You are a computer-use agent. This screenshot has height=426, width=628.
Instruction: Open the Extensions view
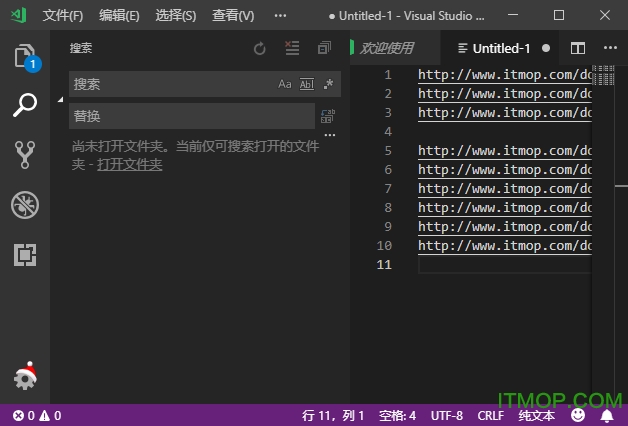[25, 255]
